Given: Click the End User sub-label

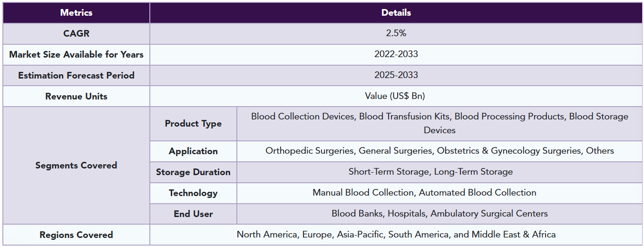Looking at the screenshot, I should pyautogui.click(x=193, y=214).
